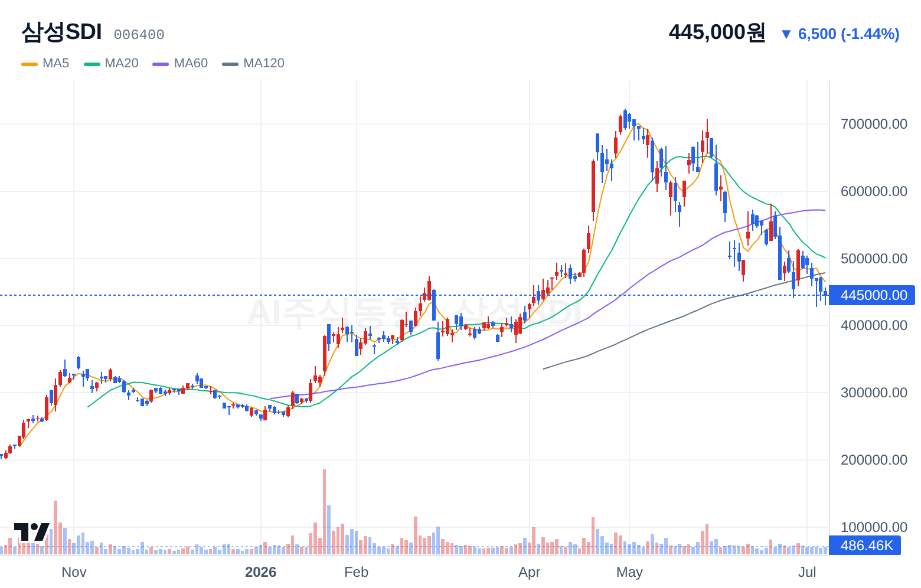Toggle the MA120 legend item
921x588 pixels.
[253, 63]
